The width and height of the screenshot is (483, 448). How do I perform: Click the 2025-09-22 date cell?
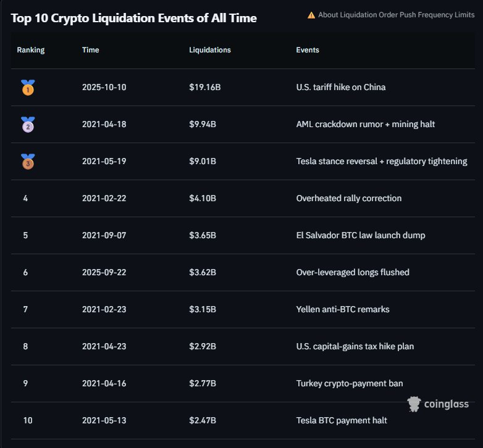tap(104, 273)
